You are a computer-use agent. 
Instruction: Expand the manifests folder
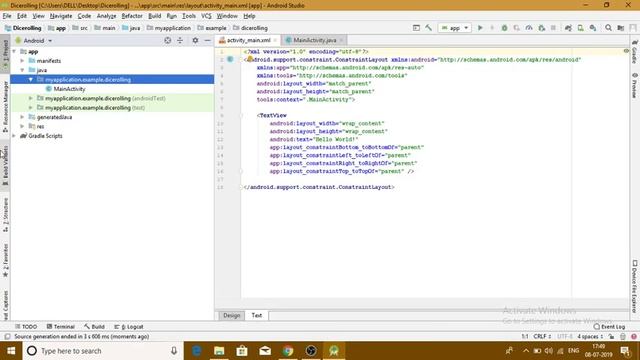click(23, 61)
